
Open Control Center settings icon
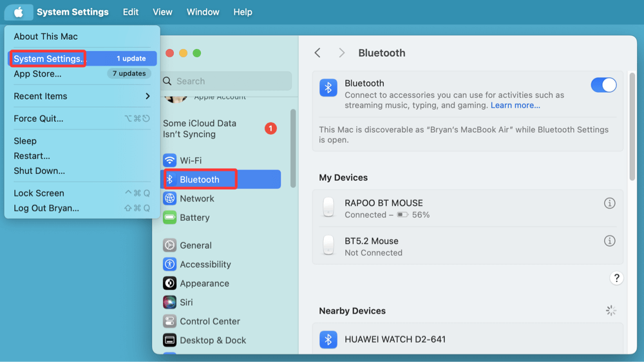pos(169,321)
